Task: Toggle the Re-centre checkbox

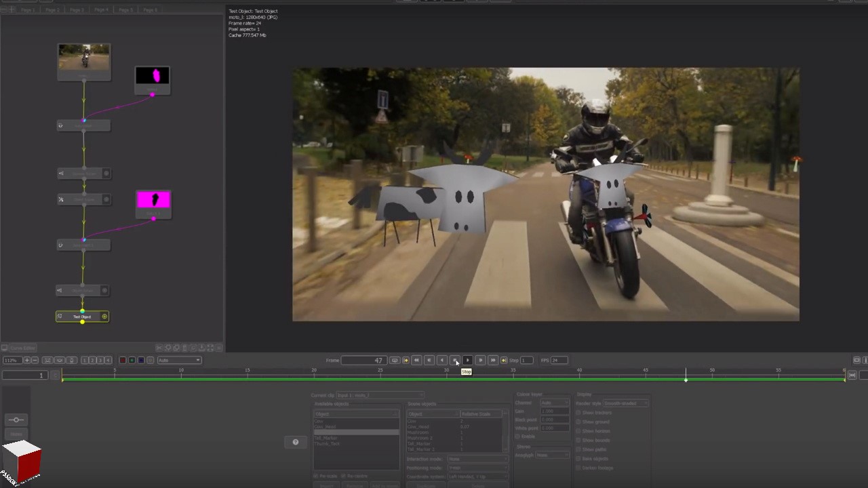Action: coord(343,476)
